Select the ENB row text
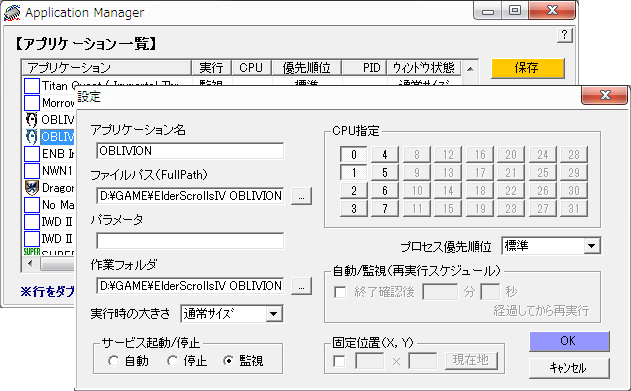The image size is (631, 391). pyautogui.click(x=58, y=154)
